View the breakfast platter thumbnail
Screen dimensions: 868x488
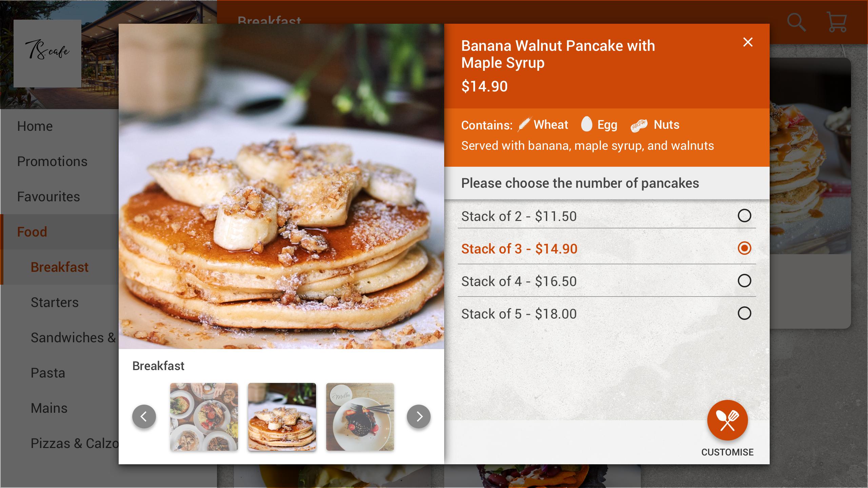(x=204, y=416)
